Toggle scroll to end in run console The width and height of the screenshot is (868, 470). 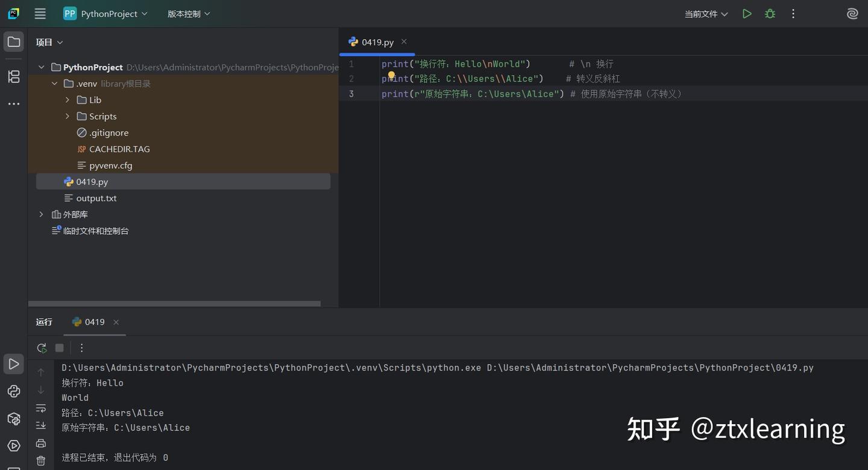[x=41, y=425]
